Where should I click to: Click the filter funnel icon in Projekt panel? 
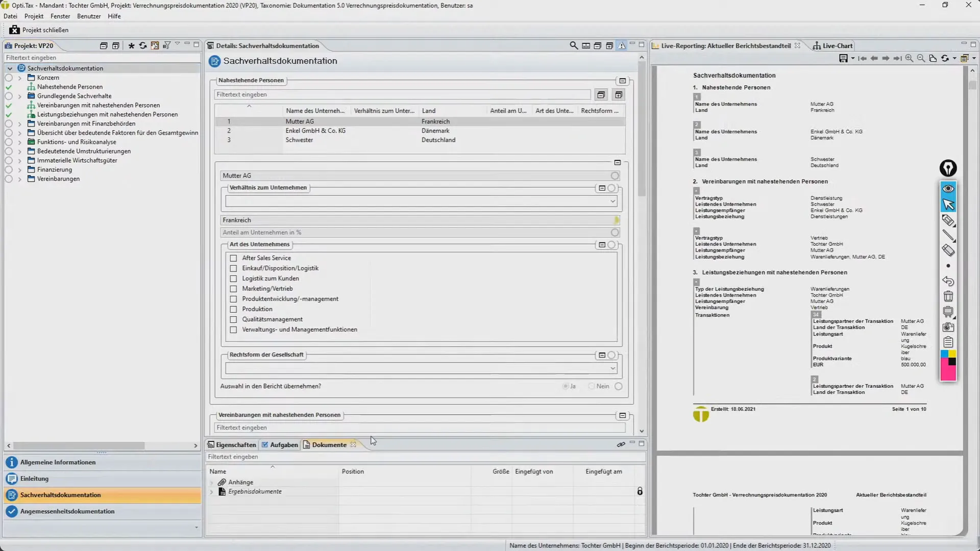pyautogui.click(x=166, y=45)
